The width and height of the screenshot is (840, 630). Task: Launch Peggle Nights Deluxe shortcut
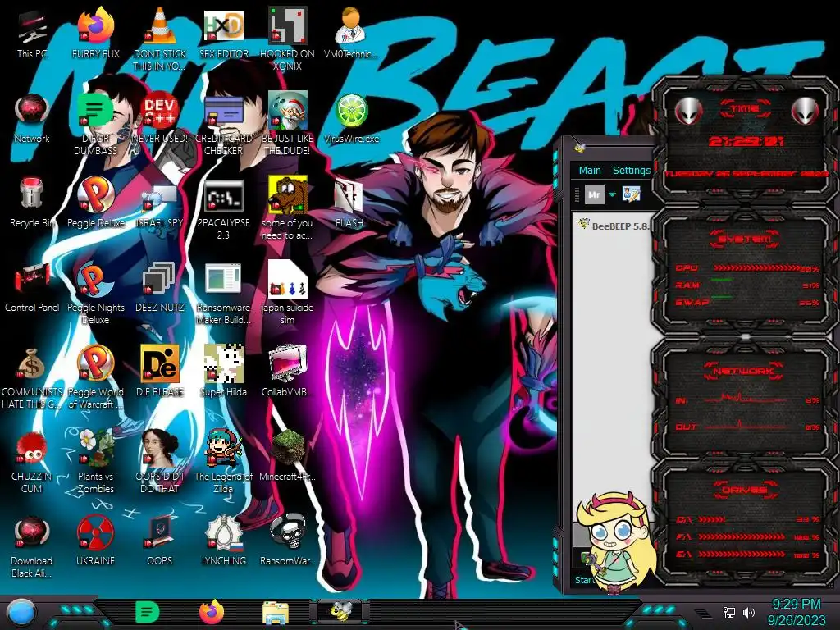point(96,294)
